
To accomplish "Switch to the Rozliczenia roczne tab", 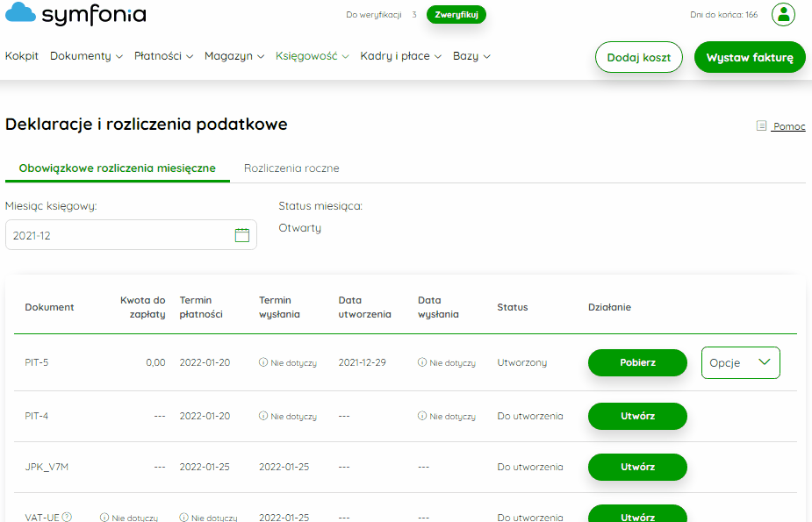I will tap(291, 168).
